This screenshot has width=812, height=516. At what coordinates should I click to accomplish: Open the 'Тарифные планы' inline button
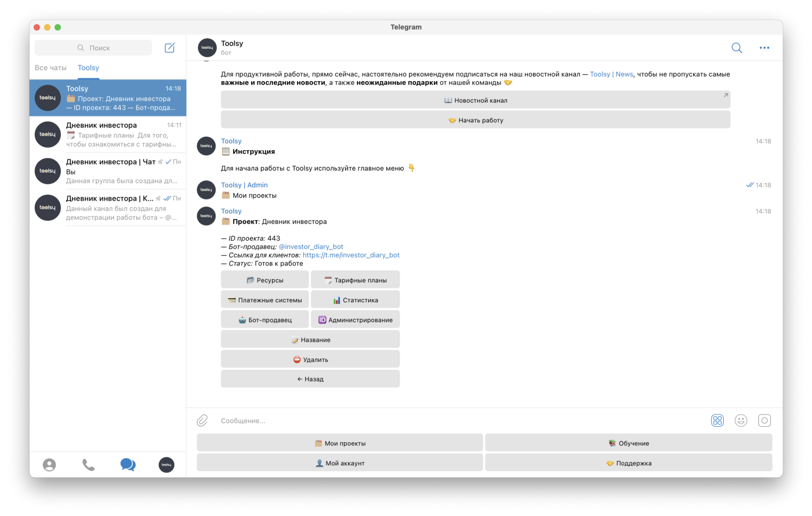tap(356, 279)
